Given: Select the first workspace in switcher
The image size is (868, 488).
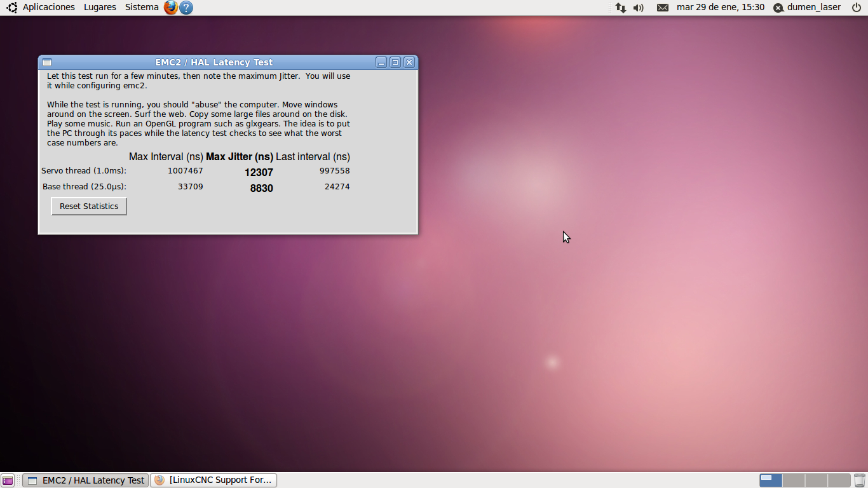Looking at the screenshot, I should coord(771,480).
